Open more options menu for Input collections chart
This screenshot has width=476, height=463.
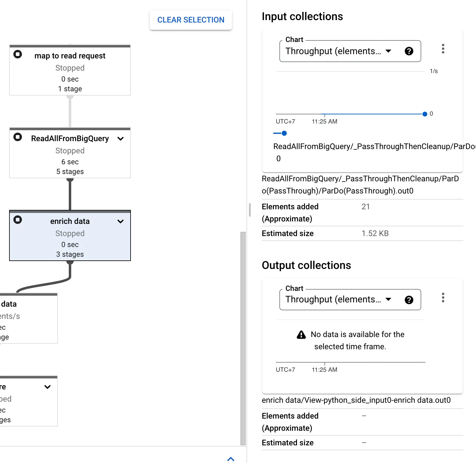[443, 49]
